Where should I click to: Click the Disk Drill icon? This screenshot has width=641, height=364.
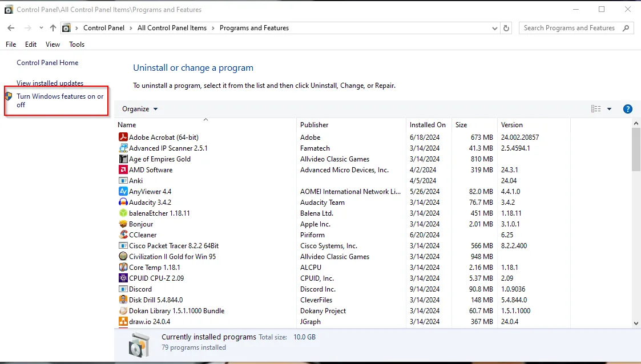click(x=123, y=300)
